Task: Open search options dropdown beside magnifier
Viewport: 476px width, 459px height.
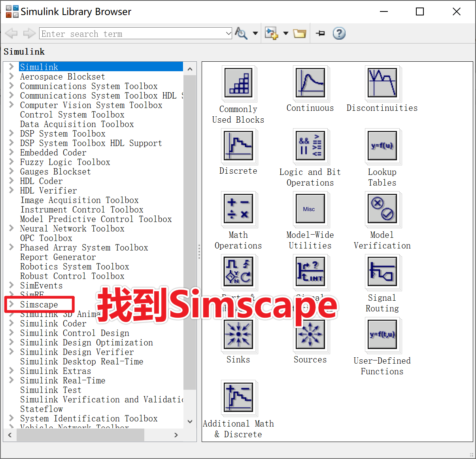Action: point(255,33)
